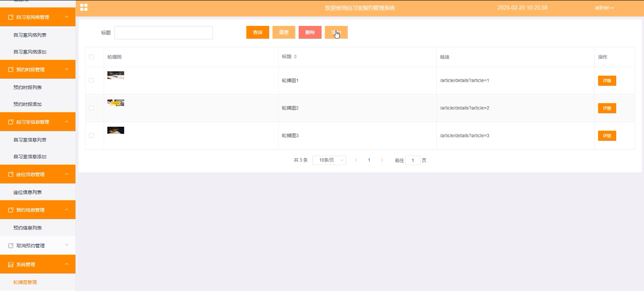Screen dimensions: 644x291
Task: Click the grid menu icon in header
Action: [84, 8]
